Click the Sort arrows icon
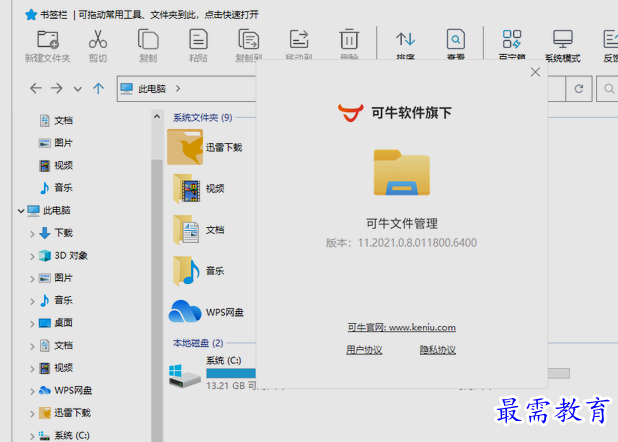Screen dimensions: 618x442 point(406,39)
